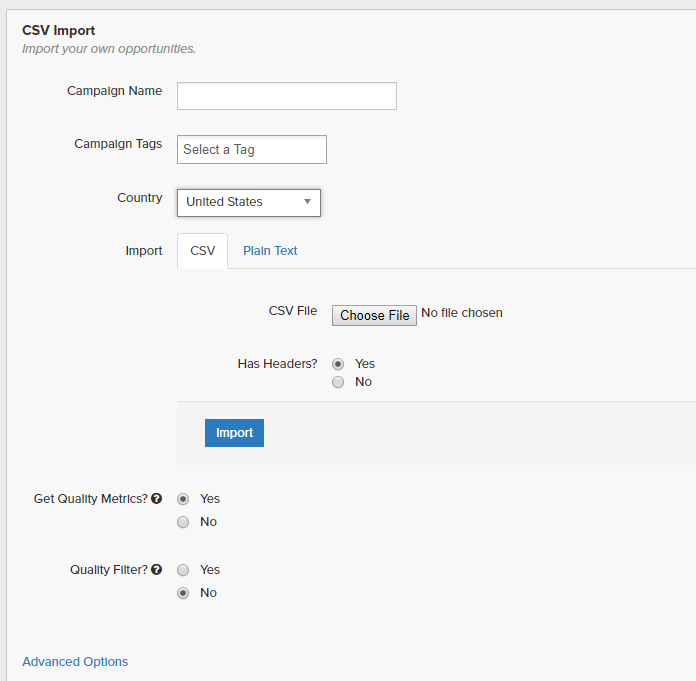Click the "No file chosen" text

pos(462,313)
